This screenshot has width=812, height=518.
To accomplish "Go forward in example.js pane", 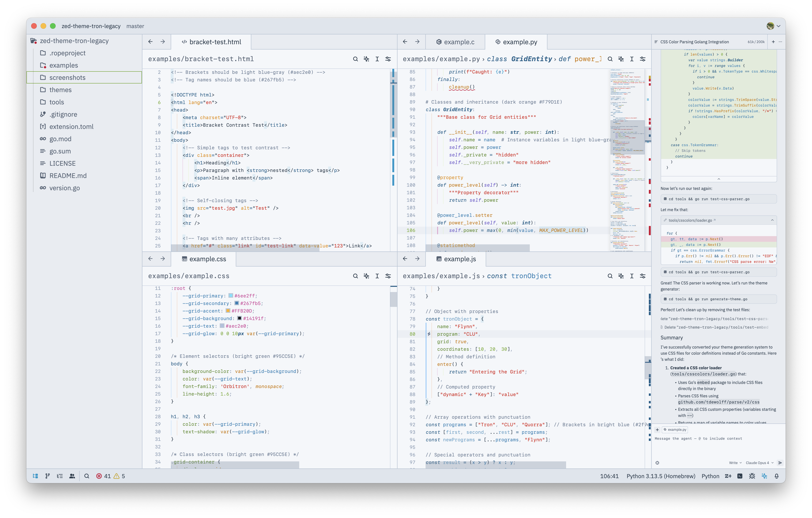I will pyautogui.click(x=417, y=259).
